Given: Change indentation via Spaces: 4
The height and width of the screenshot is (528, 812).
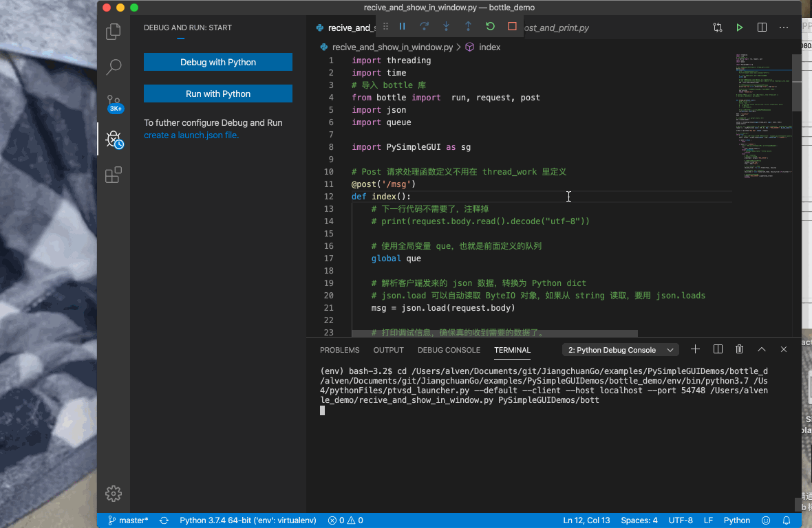Looking at the screenshot, I should (639, 520).
